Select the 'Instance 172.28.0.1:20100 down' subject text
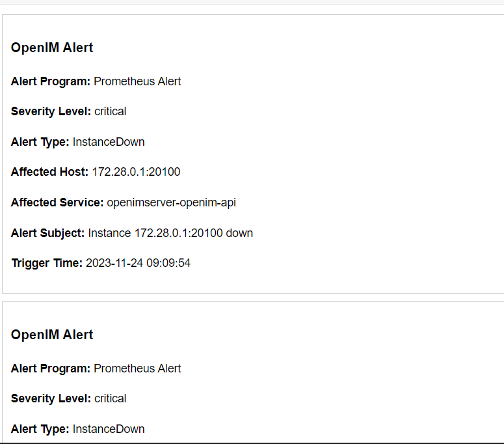The image size is (504, 444). click(170, 232)
